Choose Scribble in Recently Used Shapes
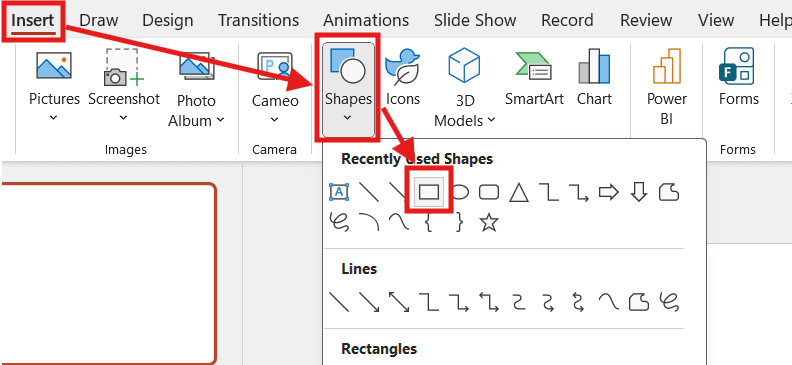 pyautogui.click(x=338, y=222)
